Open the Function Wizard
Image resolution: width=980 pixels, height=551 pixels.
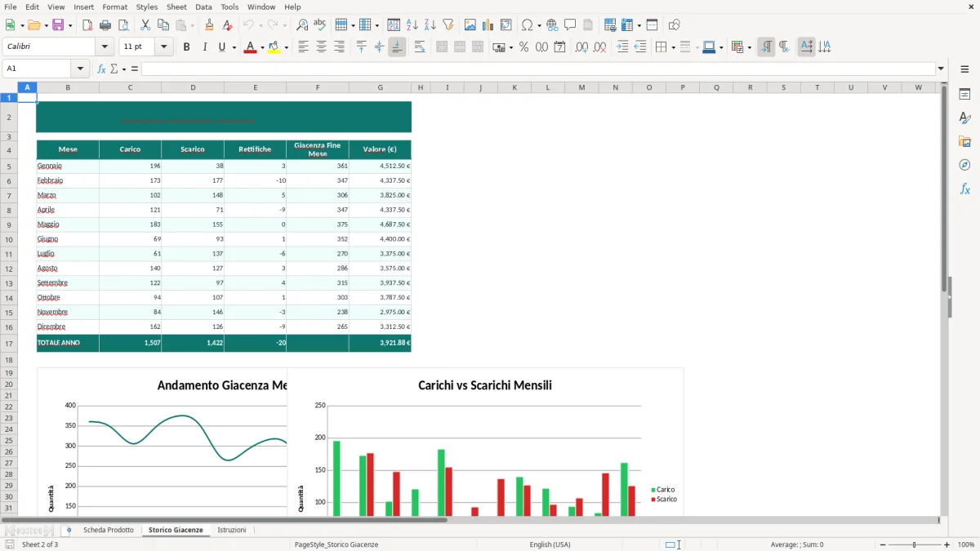point(101,69)
